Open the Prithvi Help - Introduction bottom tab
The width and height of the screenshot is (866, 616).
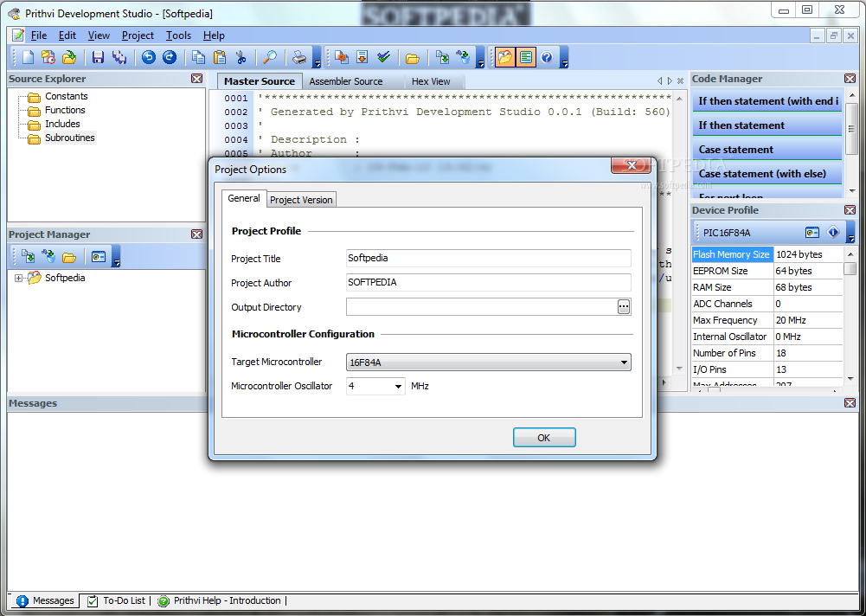[x=220, y=600]
